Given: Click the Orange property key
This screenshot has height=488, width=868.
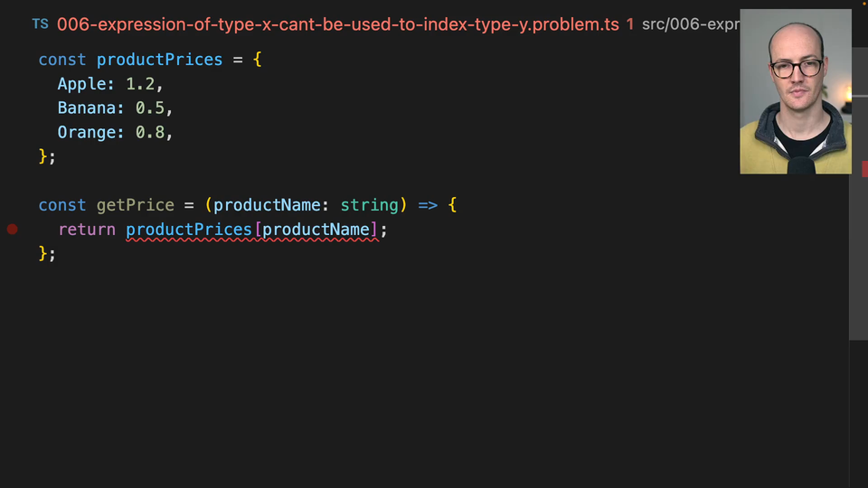Looking at the screenshot, I should click(90, 133).
